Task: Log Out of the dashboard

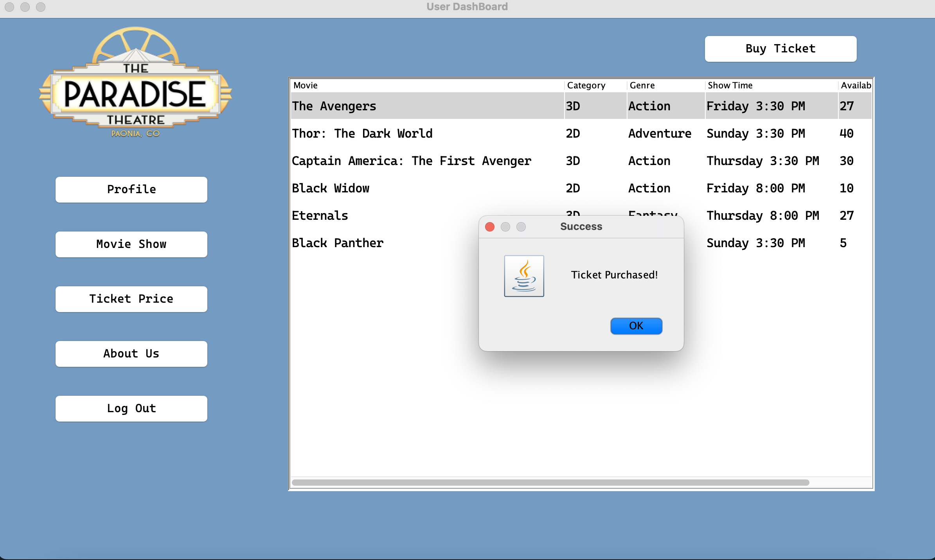Action: pos(131,408)
